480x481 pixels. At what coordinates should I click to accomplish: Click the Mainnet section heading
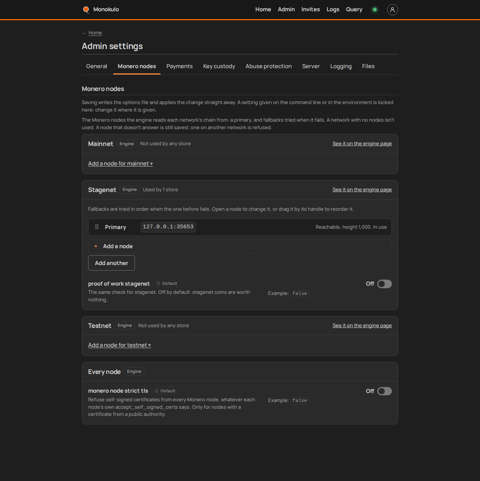(x=101, y=144)
